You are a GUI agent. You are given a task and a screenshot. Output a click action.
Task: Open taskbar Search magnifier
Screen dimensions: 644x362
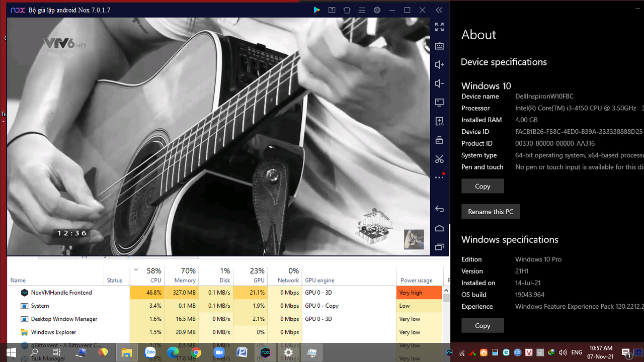click(x=34, y=352)
